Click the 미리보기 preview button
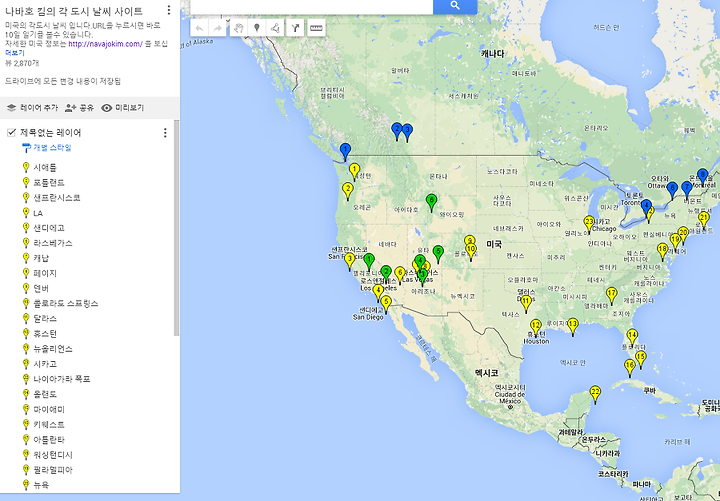Image resolution: width=720 pixels, height=501 pixels. click(123, 108)
